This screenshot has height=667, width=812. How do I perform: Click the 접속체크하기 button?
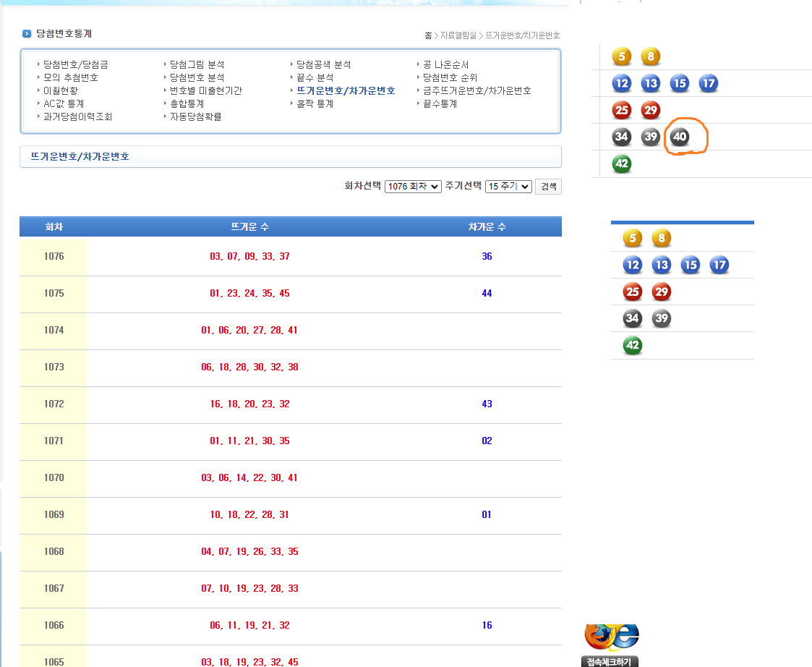[x=610, y=661]
